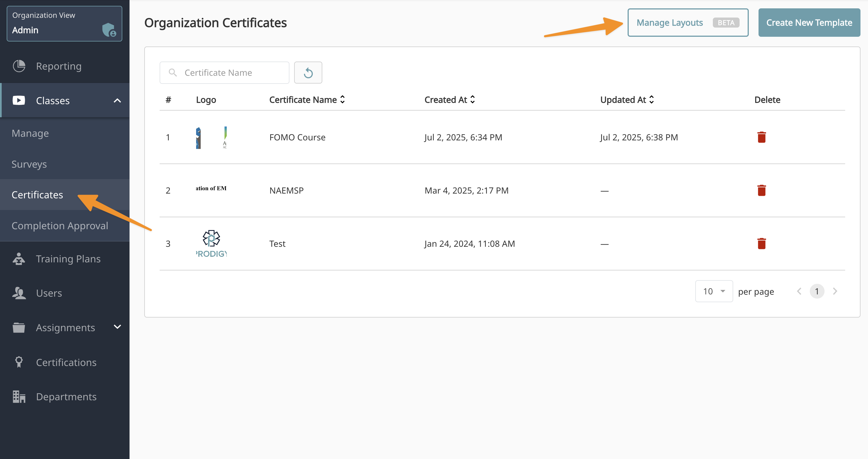The width and height of the screenshot is (868, 459).
Task: Open Training Plans section
Action: pos(65,259)
